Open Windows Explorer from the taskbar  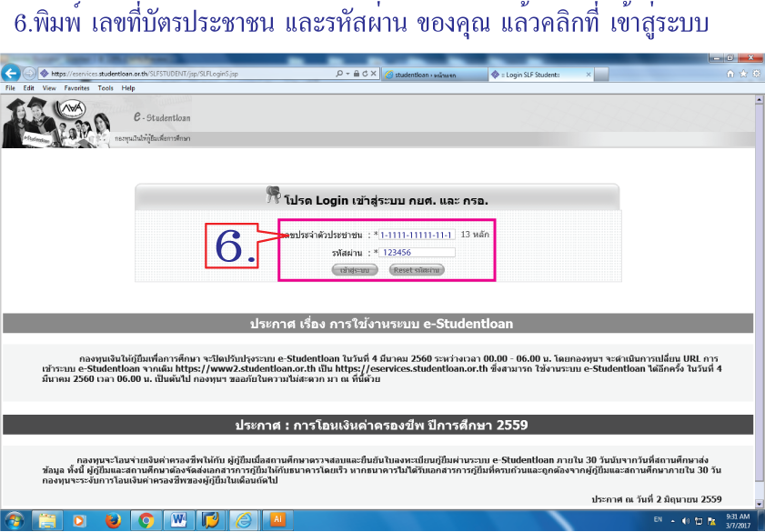tap(47, 521)
